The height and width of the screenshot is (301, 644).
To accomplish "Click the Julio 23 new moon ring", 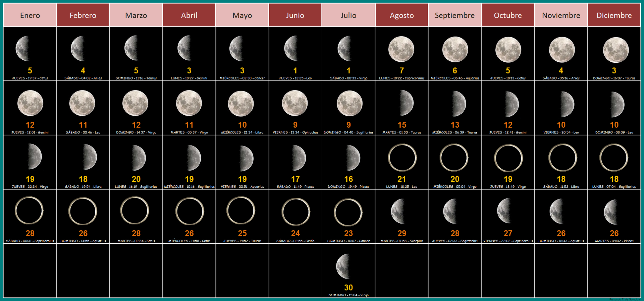I will (x=348, y=213).
